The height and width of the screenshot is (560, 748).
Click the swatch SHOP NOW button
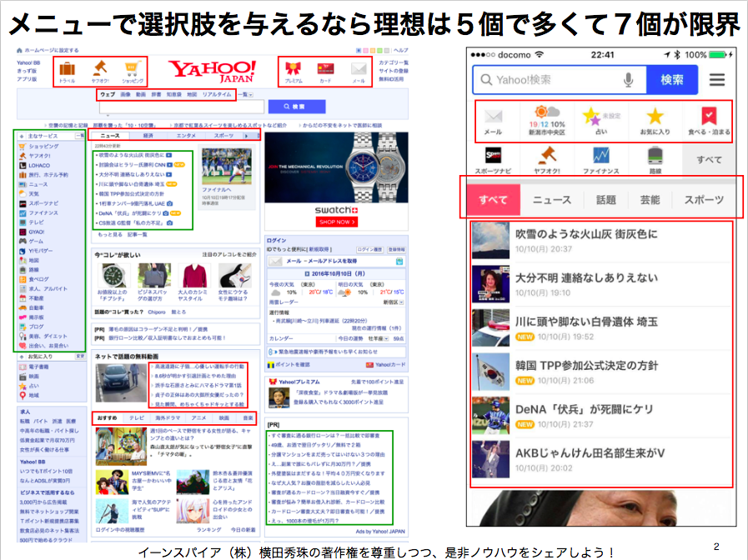pyautogui.click(x=336, y=222)
